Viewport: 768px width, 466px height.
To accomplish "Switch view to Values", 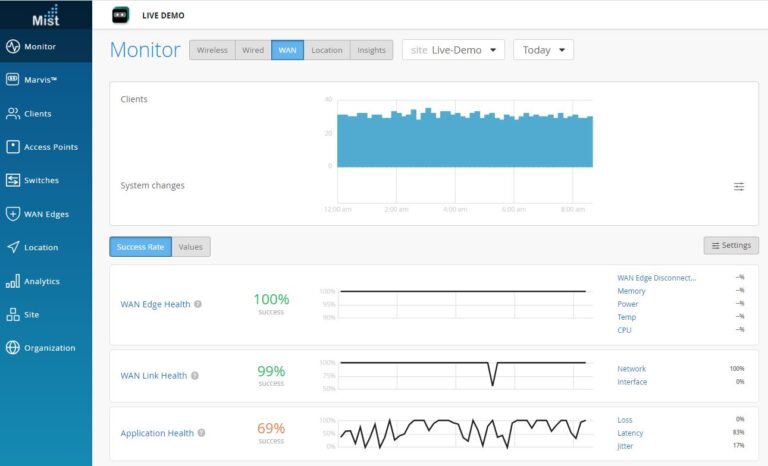I will tap(191, 246).
